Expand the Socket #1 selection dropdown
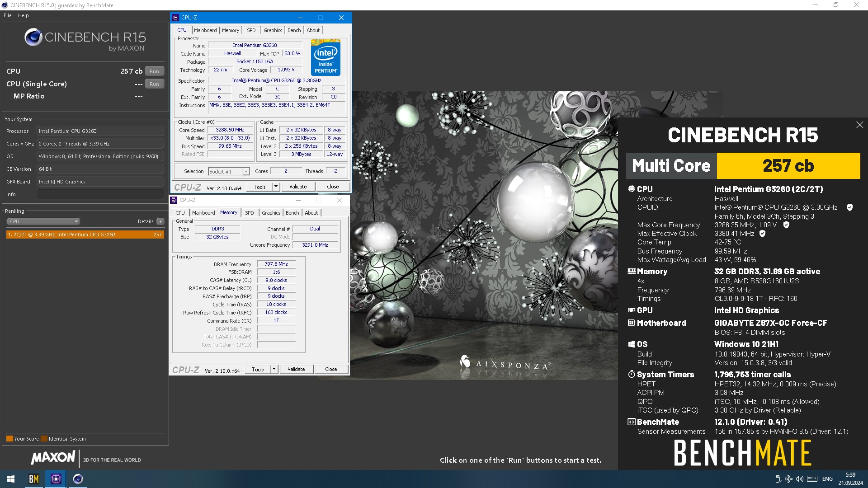Viewport: 868px width, 488px height. coord(245,172)
